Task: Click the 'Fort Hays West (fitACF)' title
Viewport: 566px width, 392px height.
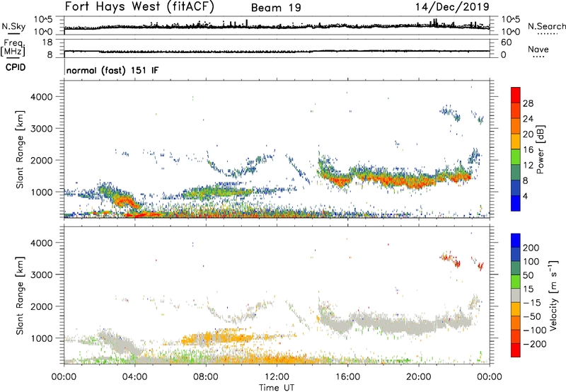Action: 139,6
